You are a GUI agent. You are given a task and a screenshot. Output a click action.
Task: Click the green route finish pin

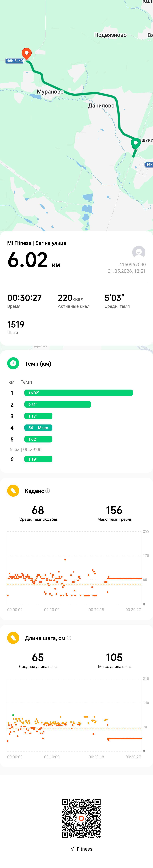click(136, 144)
